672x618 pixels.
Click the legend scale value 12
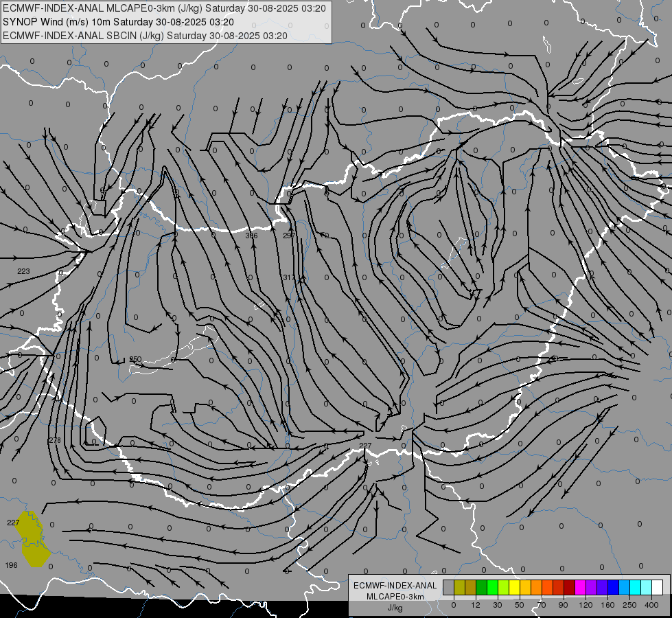(476, 605)
